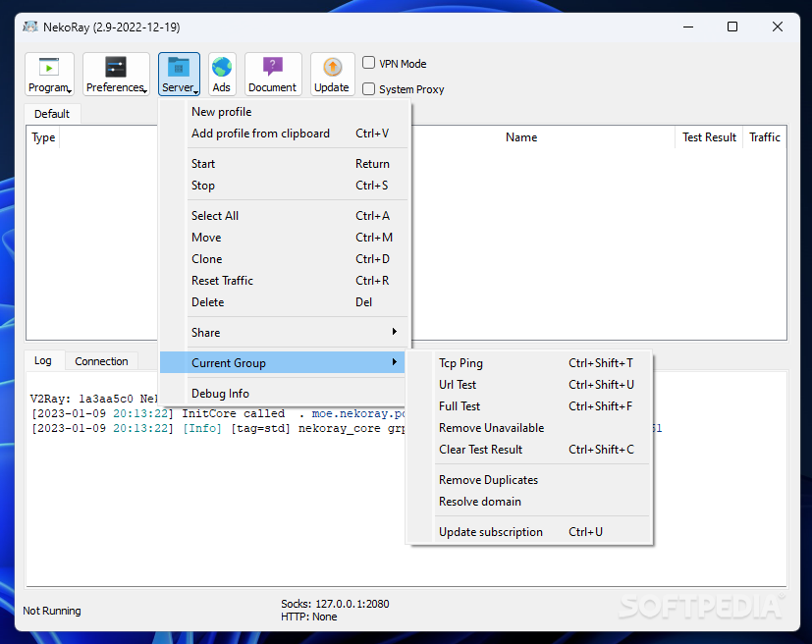This screenshot has width=812, height=644.
Task: Run Url Test on current group
Action: [529, 385]
